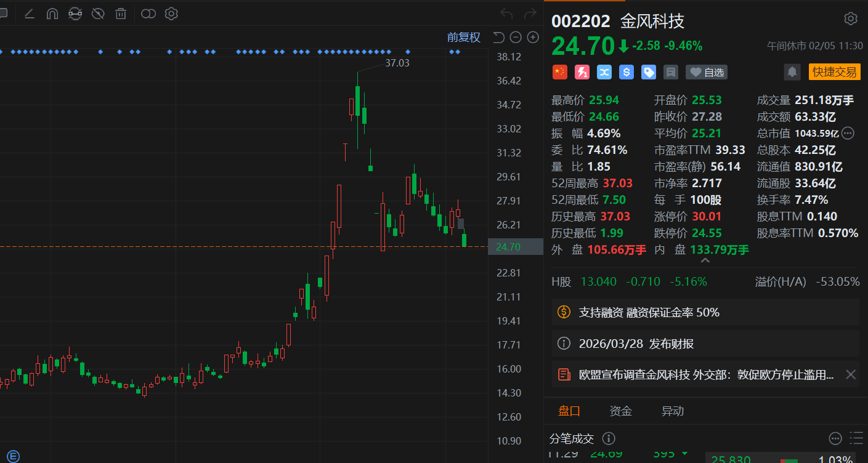Select the trend line drawing tool
This screenshot has height=463, width=868.
[29, 14]
